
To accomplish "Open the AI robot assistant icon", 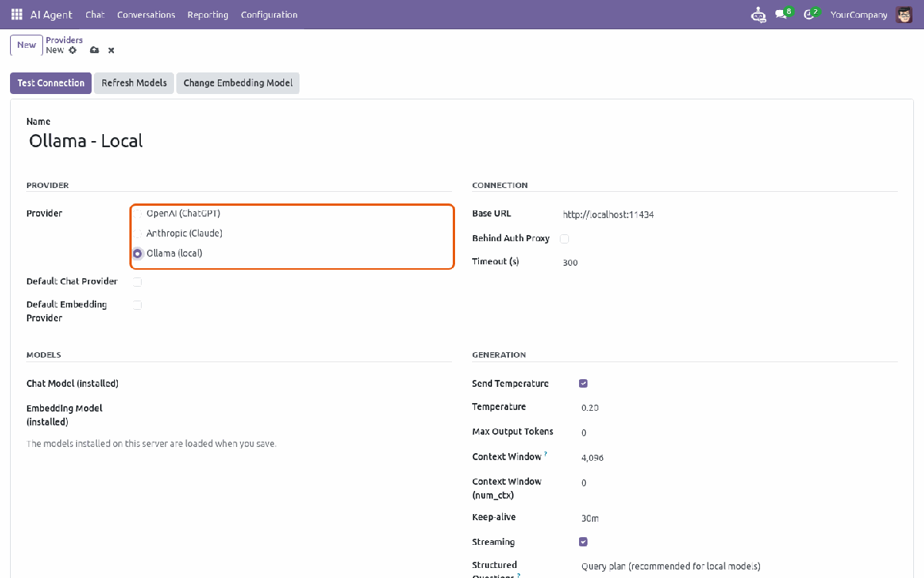I will (759, 15).
